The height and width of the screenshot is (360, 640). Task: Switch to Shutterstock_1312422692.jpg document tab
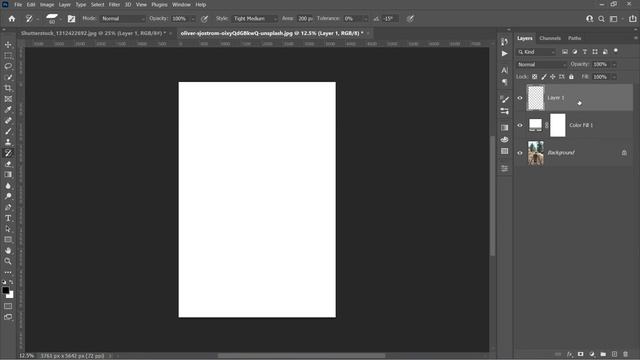[x=93, y=33]
